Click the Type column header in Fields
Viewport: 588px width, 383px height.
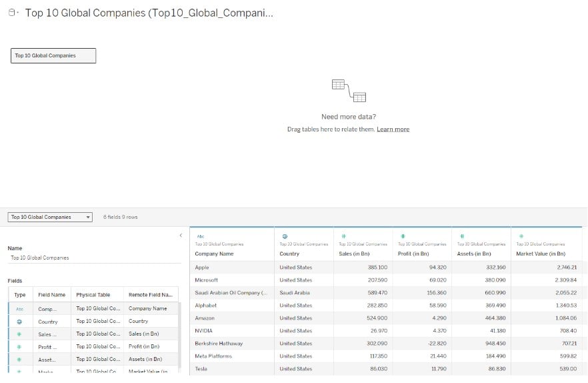[20, 295]
